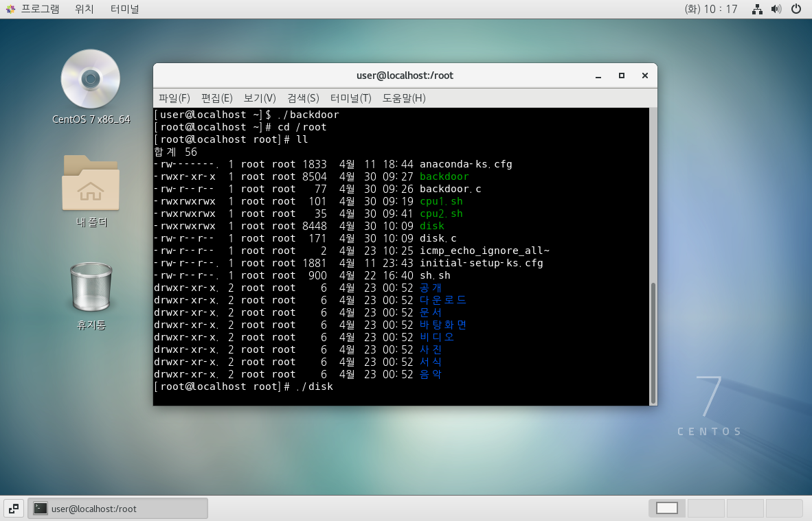The height and width of the screenshot is (521, 812).
Task: Click the cpu2.sh filename
Action: pos(441,213)
